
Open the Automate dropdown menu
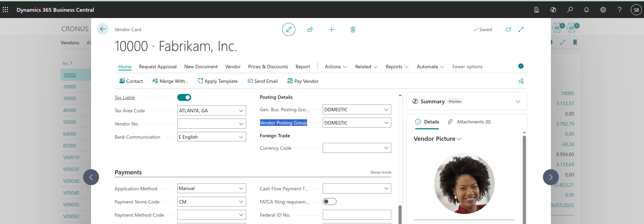pos(430,67)
